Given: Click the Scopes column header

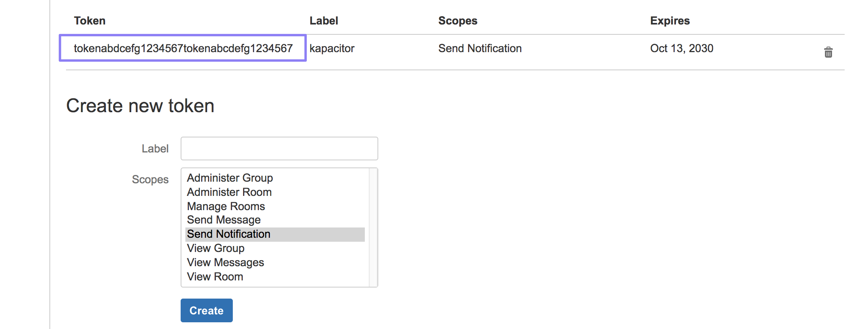Looking at the screenshot, I should click(x=458, y=21).
